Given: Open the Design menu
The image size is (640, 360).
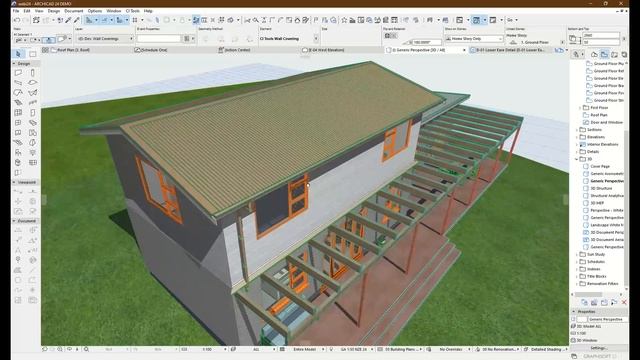Looking at the screenshot, I should point(53,11).
